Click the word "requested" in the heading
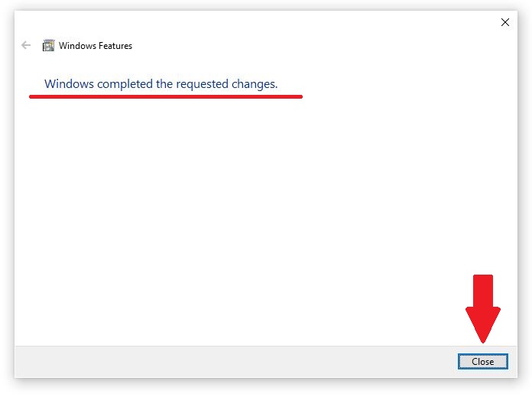 (203, 84)
